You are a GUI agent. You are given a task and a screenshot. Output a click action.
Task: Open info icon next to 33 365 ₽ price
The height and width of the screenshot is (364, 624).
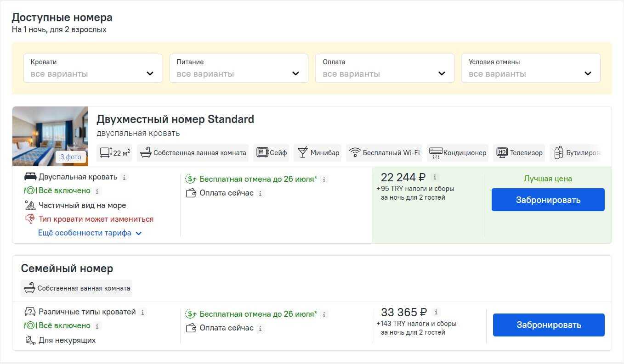[436, 312]
